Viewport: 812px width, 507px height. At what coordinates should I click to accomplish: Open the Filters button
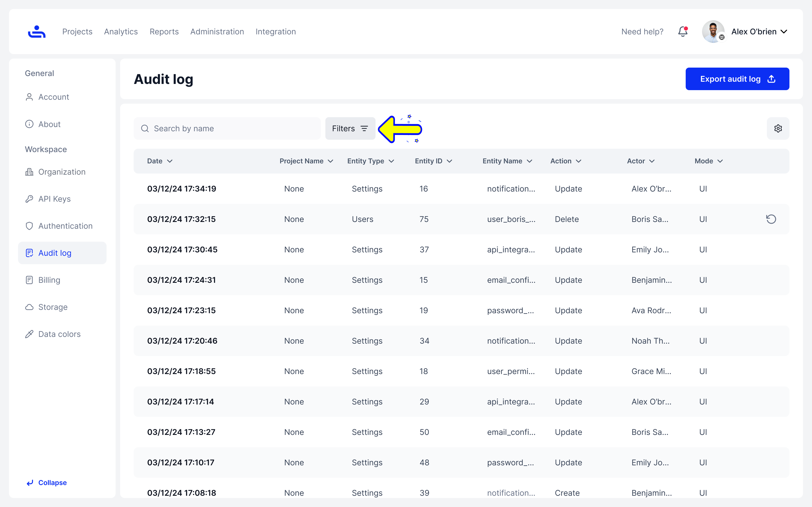click(350, 128)
